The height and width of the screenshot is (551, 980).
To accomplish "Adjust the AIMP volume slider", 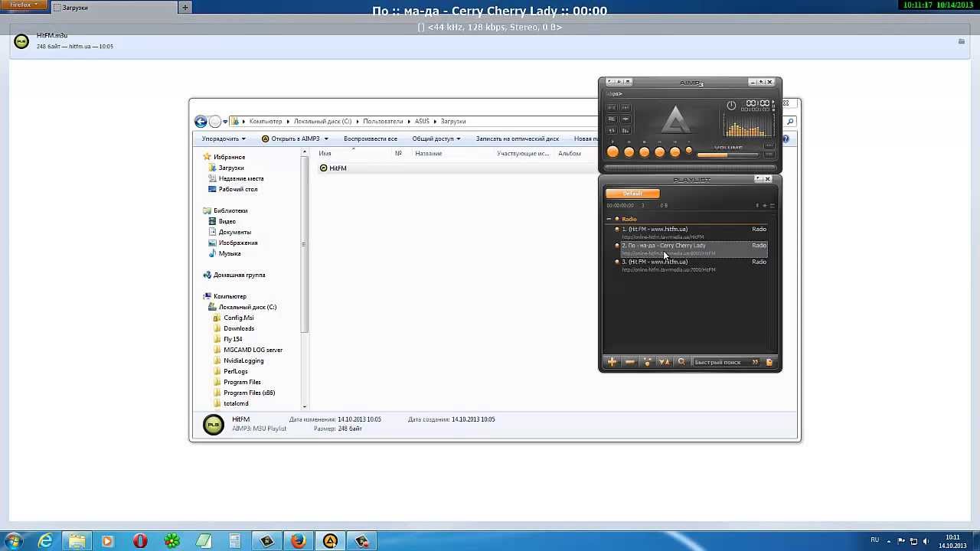I will tap(727, 155).
